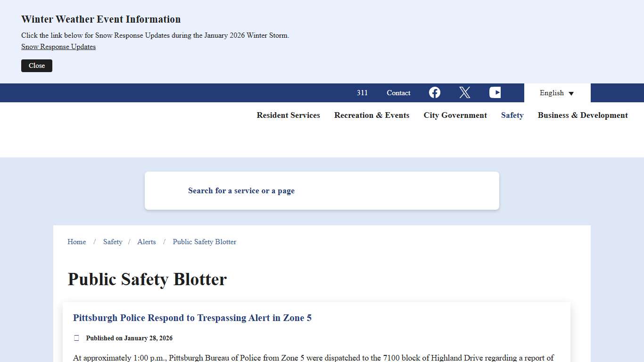Visit the city's YouTube channel
The width and height of the screenshot is (644, 362).
point(495,92)
